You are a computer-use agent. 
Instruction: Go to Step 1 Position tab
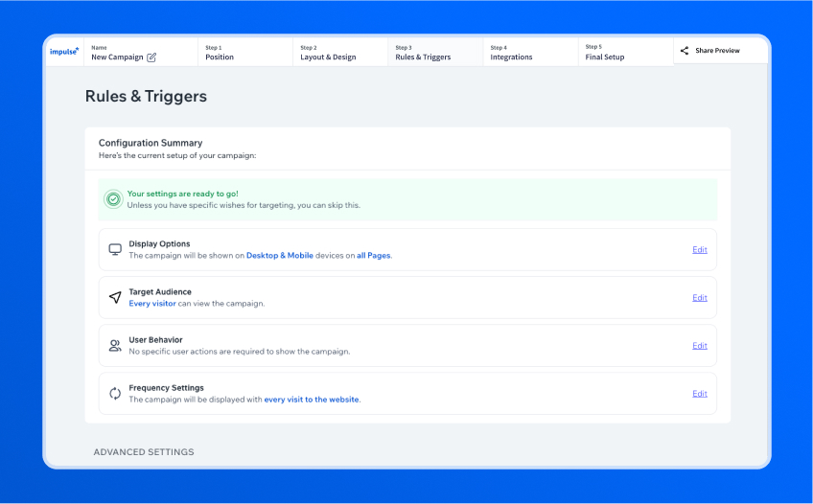tap(245, 52)
